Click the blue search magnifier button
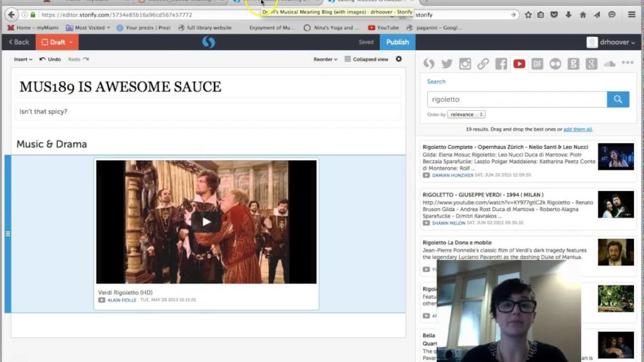644x362 pixels. (x=618, y=99)
